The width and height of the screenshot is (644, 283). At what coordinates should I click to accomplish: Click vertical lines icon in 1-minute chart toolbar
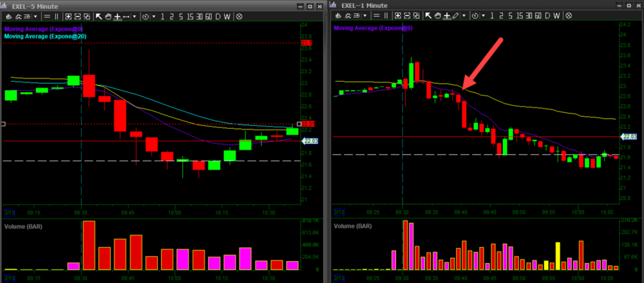(386, 16)
